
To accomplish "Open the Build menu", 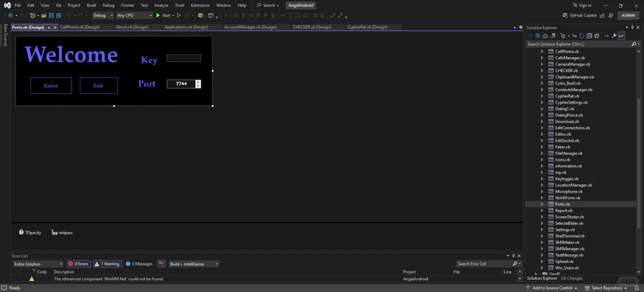I will point(91,5).
